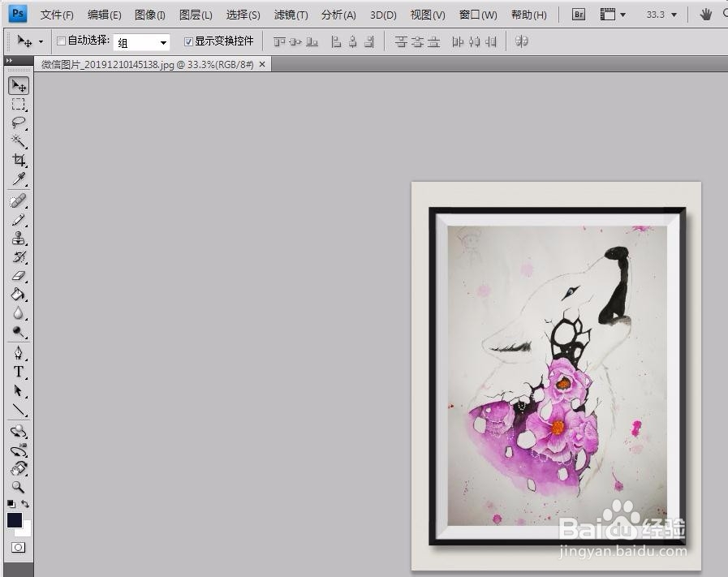Open the 滤镜(T) menu
The image size is (728, 577).
[291, 15]
